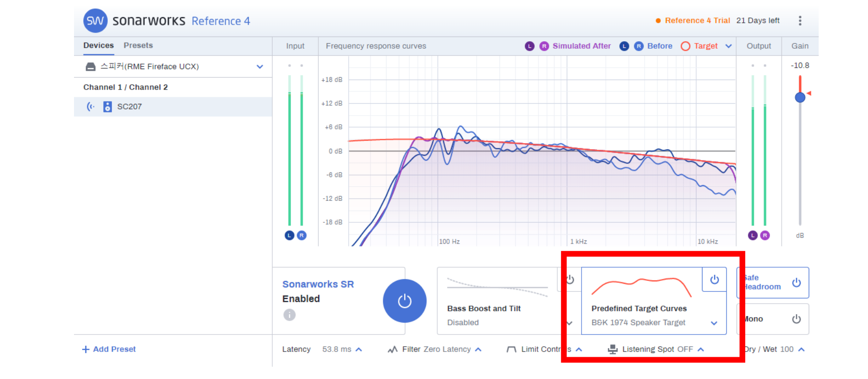
Task: Expand the Bass Boost and Tilt chevron
Action: [x=570, y=323]
